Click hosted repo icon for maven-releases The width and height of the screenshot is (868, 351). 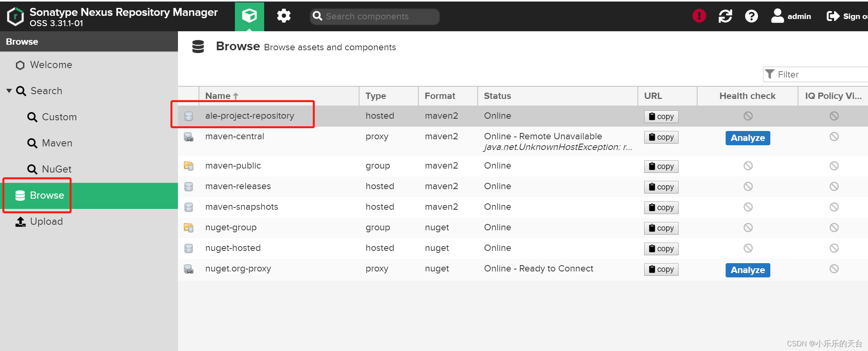[189, 186]
